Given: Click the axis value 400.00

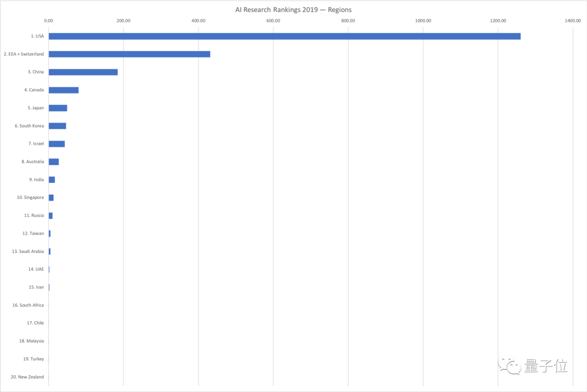Looking at the screenshot, I should [198, 21].
